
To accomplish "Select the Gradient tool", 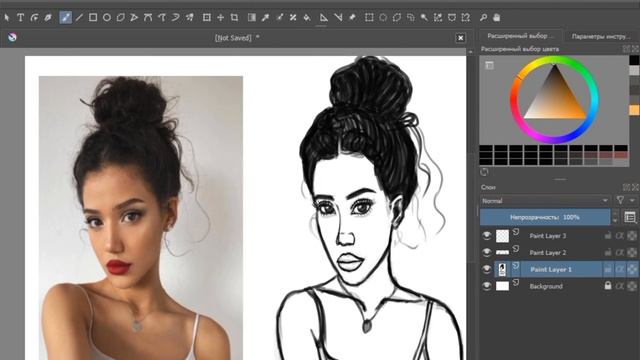I will coord(252,18).
